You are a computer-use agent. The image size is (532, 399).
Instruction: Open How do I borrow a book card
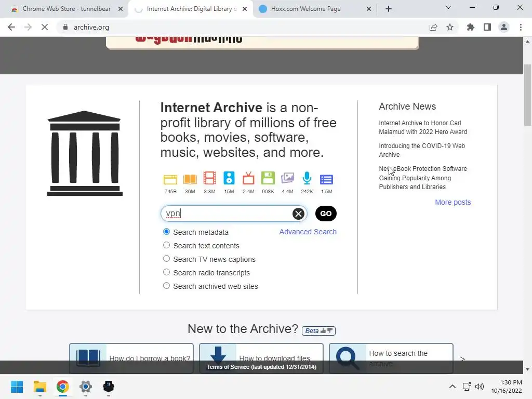pyautogui.click(x=131, y=358)
